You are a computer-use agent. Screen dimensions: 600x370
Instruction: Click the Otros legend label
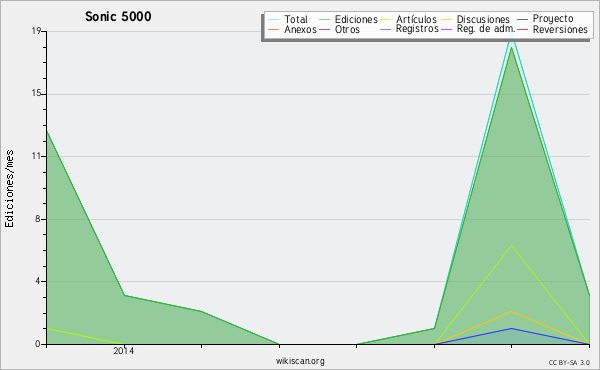[x=347, y=29]
